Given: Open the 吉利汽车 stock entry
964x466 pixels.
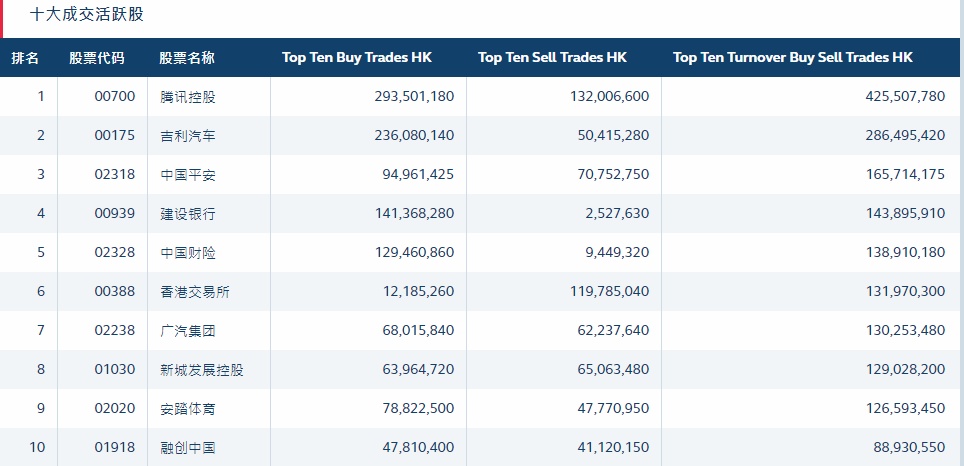Looking at the screenshot, I should tap(188, 136).
